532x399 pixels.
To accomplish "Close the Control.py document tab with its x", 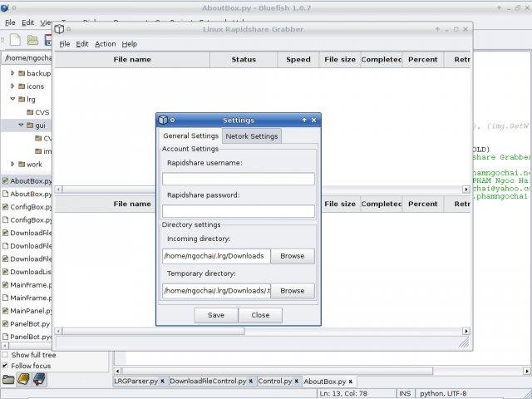I will pyautogui.click(x=297, y=382).
